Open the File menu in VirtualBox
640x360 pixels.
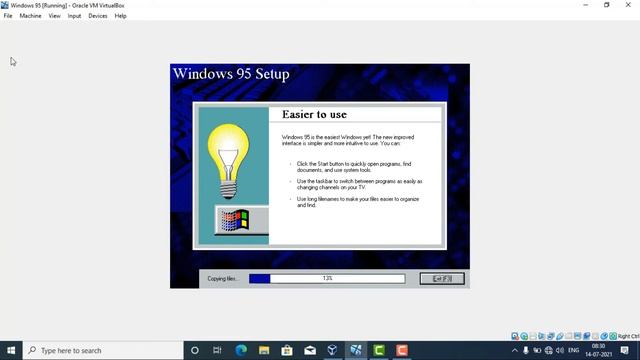coord(8,16)
